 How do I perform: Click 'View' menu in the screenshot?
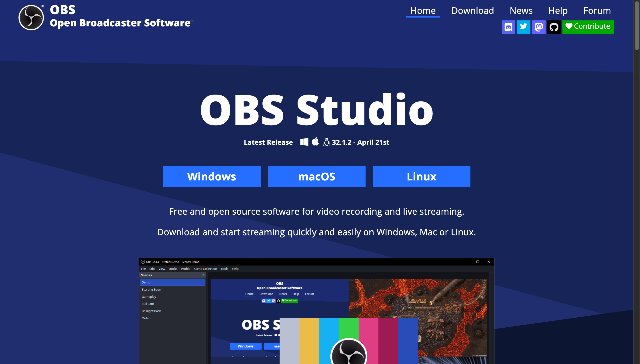[162, 269]
